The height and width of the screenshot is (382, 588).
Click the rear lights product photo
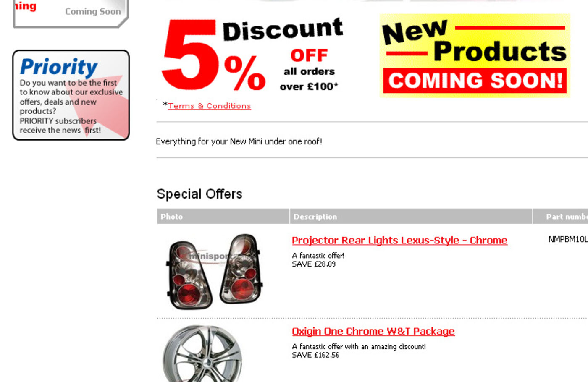point(214,272)
